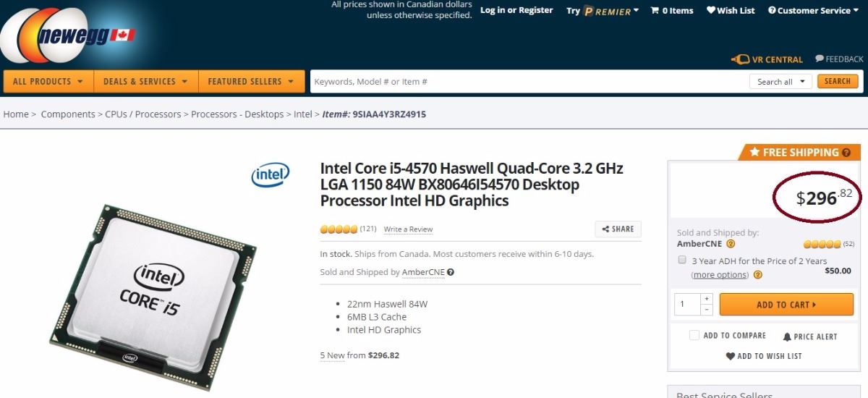The image size is (868, 398).
Task: Open the Featured Sellers menu
Action: click(251, 81)
